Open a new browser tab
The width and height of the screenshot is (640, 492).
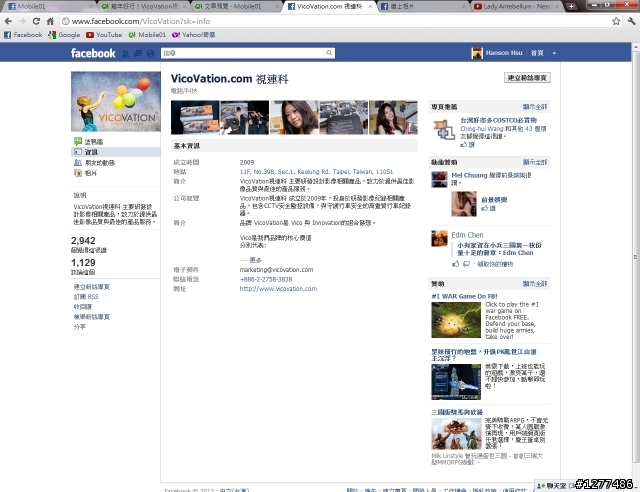(x=571, y=6)
